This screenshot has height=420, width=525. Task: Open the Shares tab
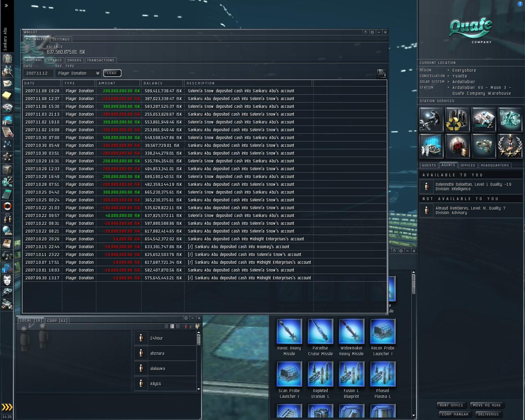55,60
